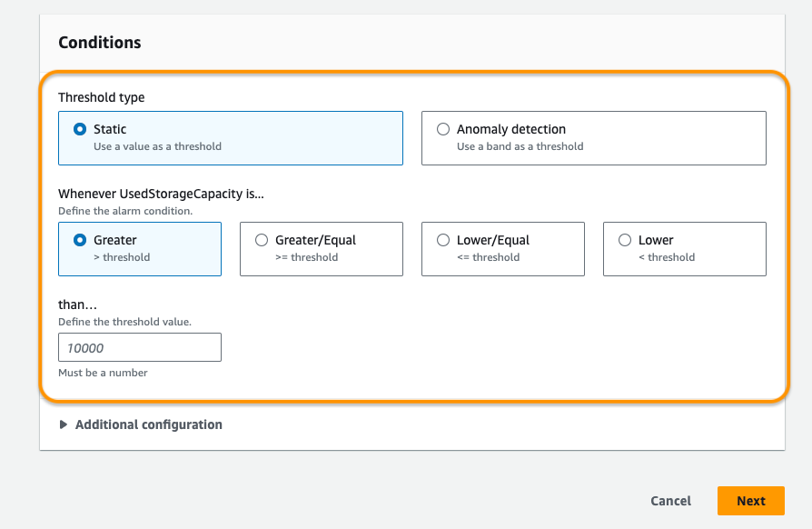The width and height of the screenshot is (812, 529).
Task: Click the 'Must be a number' hint
Action: (x=103, y=373)
